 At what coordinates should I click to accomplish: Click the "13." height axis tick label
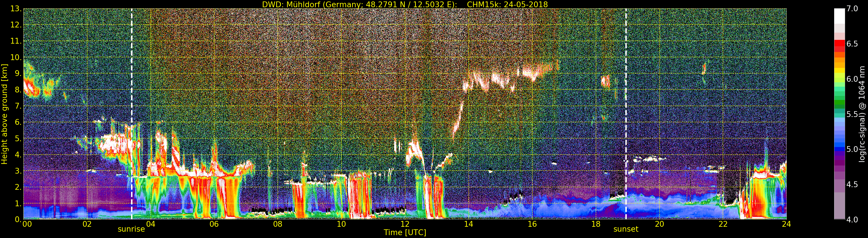(x=16, y=9)
